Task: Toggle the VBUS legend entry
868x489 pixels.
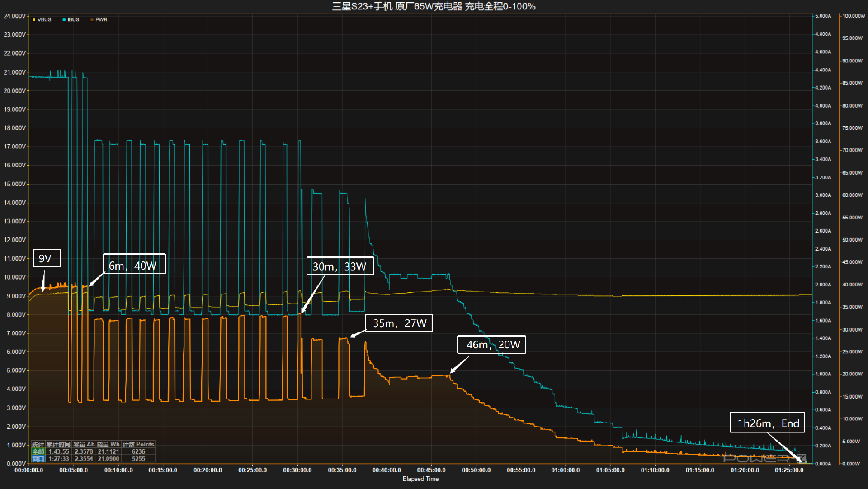Action: (x=44, y=19)
